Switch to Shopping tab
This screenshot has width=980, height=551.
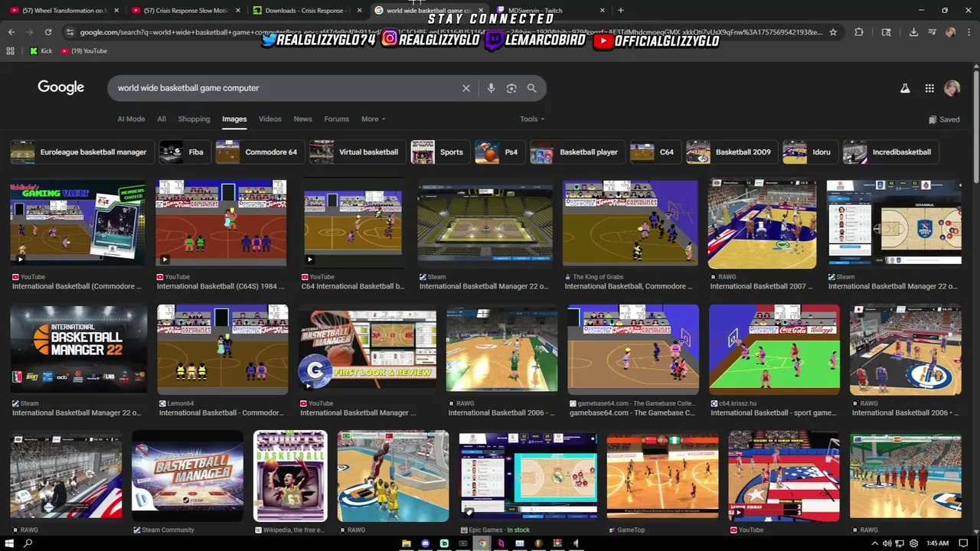point(194,119)
